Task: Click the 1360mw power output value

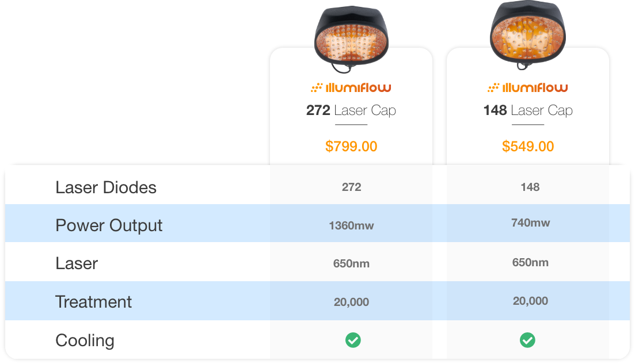Action: click(x=351, y=225)
